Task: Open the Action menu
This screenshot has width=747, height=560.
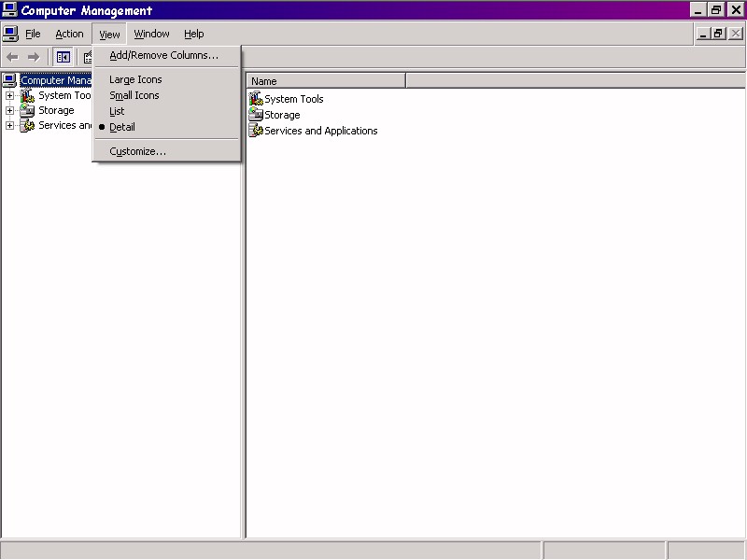Action: pyautogui.click(x=69, y=34)
